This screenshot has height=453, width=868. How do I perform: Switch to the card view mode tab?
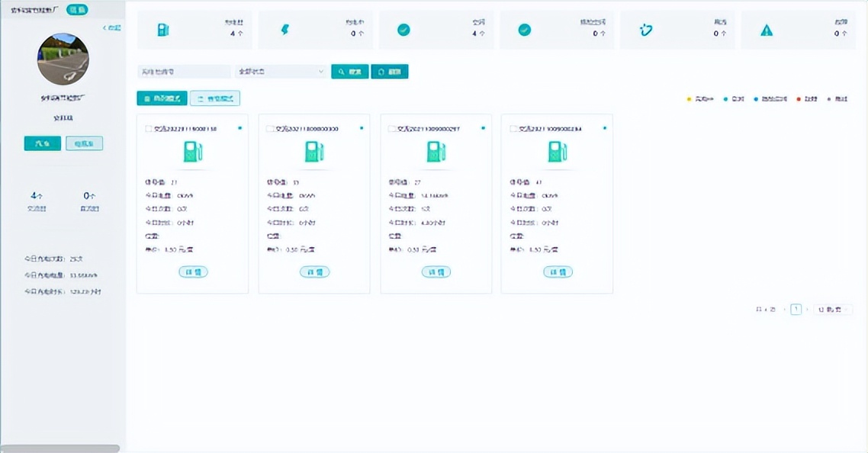tap(160, 98)
